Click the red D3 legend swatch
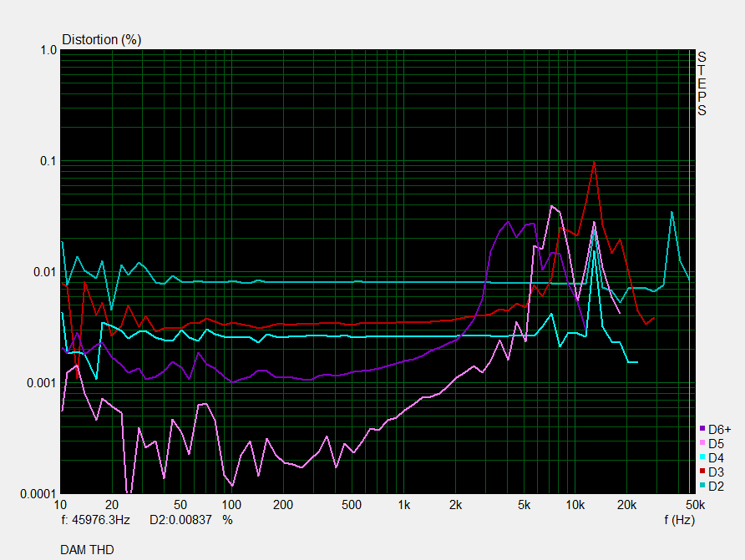The width and height of the screenshot is (745, 560). click(702, 471)
